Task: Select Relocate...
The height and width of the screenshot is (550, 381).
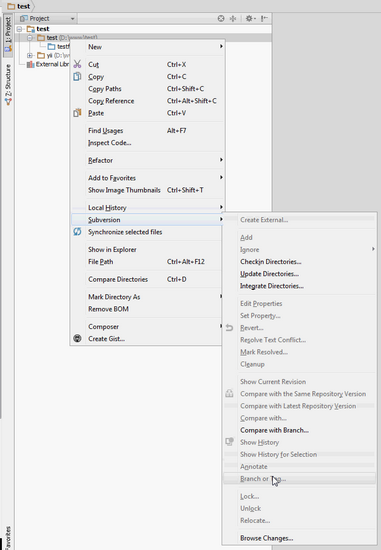Action: [255, 521]
